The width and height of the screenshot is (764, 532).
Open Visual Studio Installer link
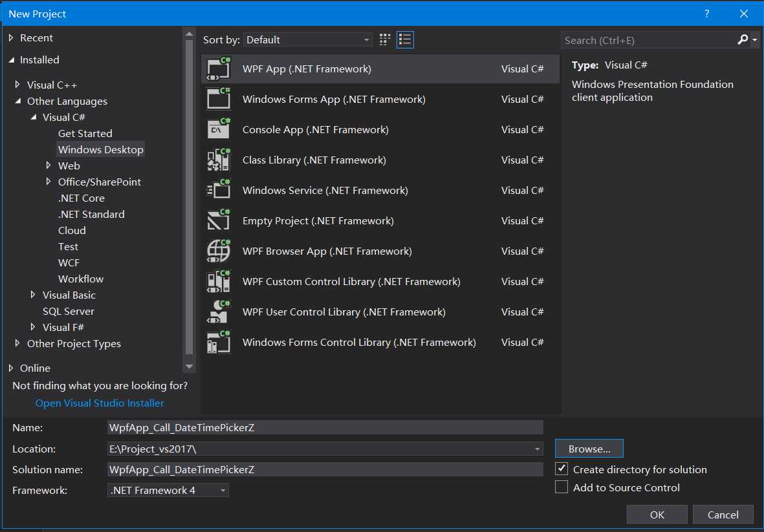pyautogui.click(x=100, y=403)
